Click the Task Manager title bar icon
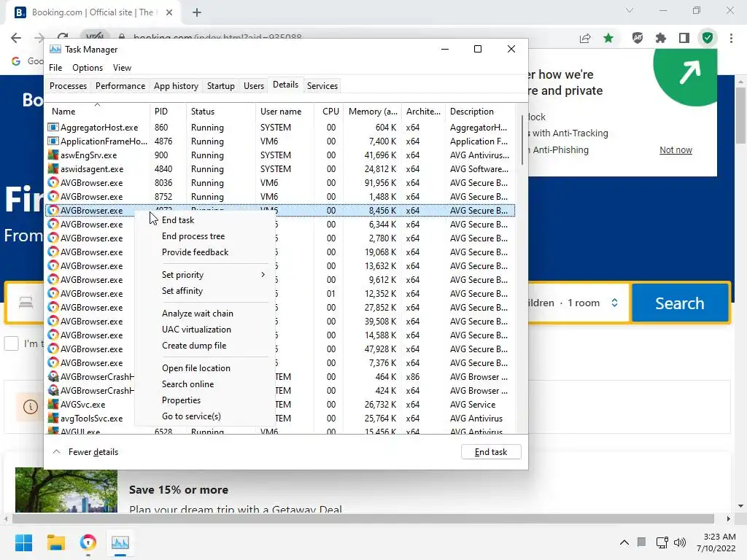Viewport: 747px width, 560px height. point(55,50)
